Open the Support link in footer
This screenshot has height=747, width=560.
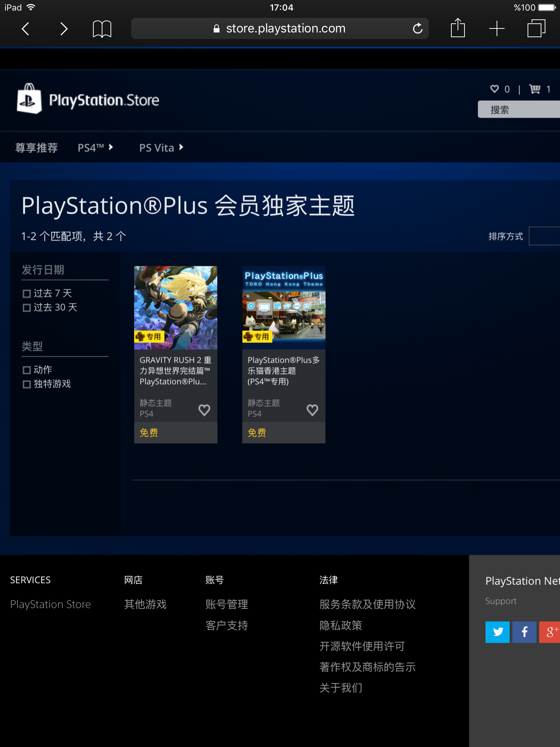point(501,601)
